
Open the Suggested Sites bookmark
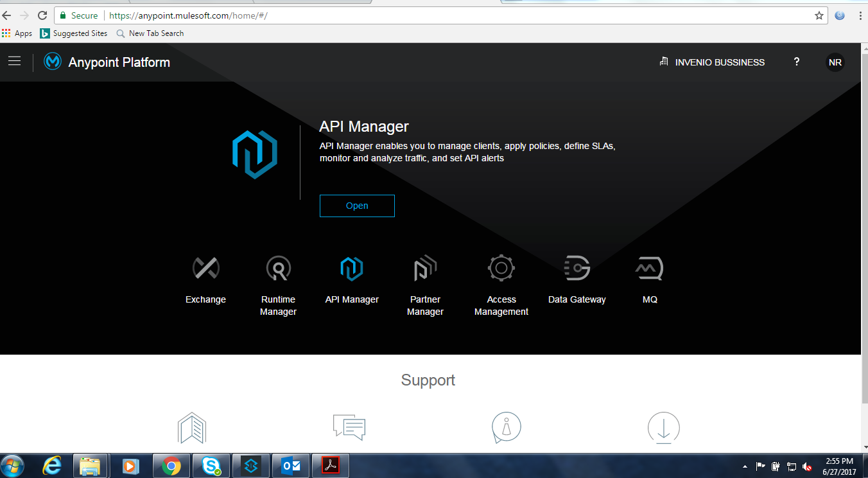pos(74,33)
